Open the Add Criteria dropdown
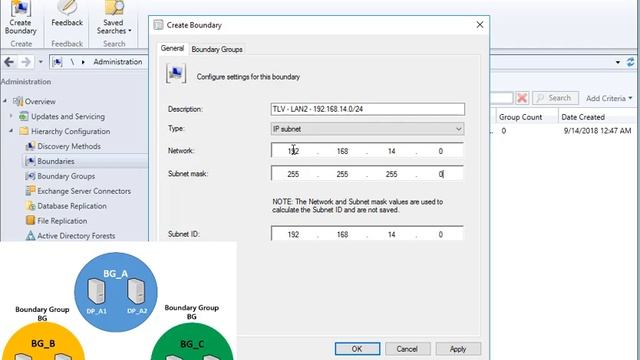This screenshot has height=360, width=640. pos(609,98)
